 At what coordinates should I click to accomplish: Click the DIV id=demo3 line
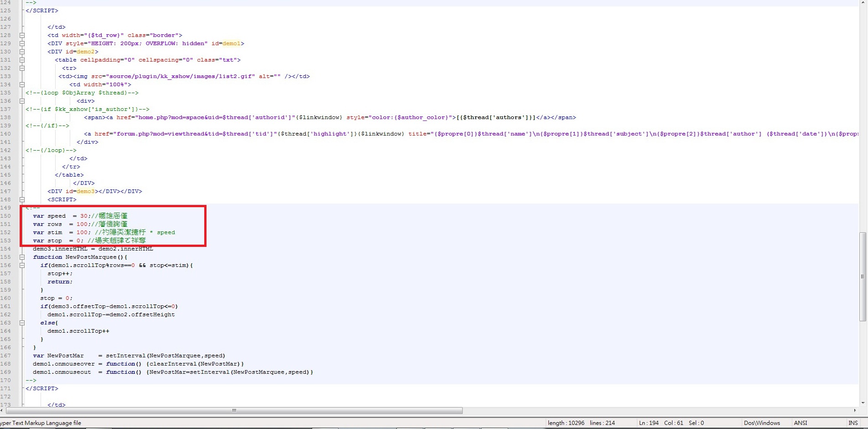click(95, 191)
